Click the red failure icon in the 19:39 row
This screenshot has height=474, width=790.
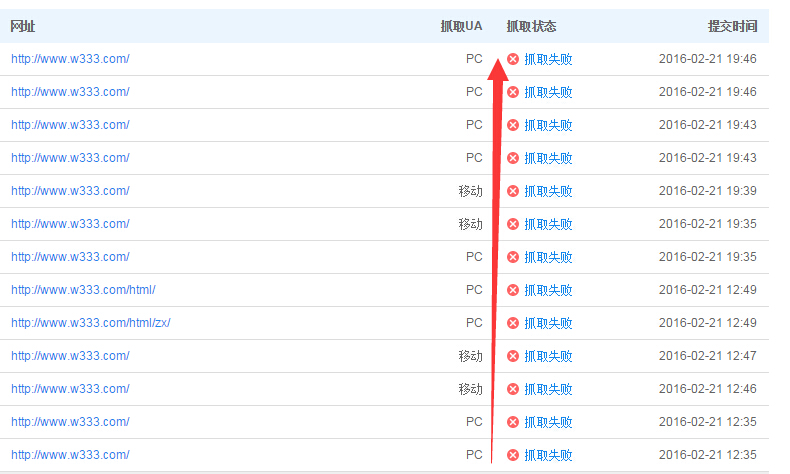pyautogui.click(x=513, y=191)
